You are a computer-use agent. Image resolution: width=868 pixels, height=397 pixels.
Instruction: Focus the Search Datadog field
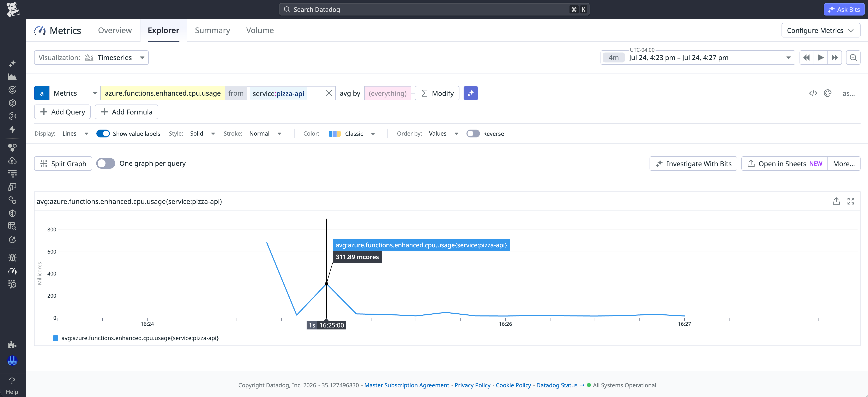coord(434,10)
